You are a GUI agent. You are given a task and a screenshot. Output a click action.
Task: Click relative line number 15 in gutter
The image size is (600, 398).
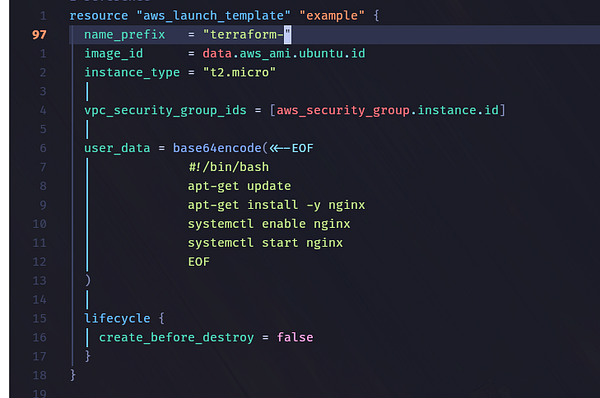(39, 319)
